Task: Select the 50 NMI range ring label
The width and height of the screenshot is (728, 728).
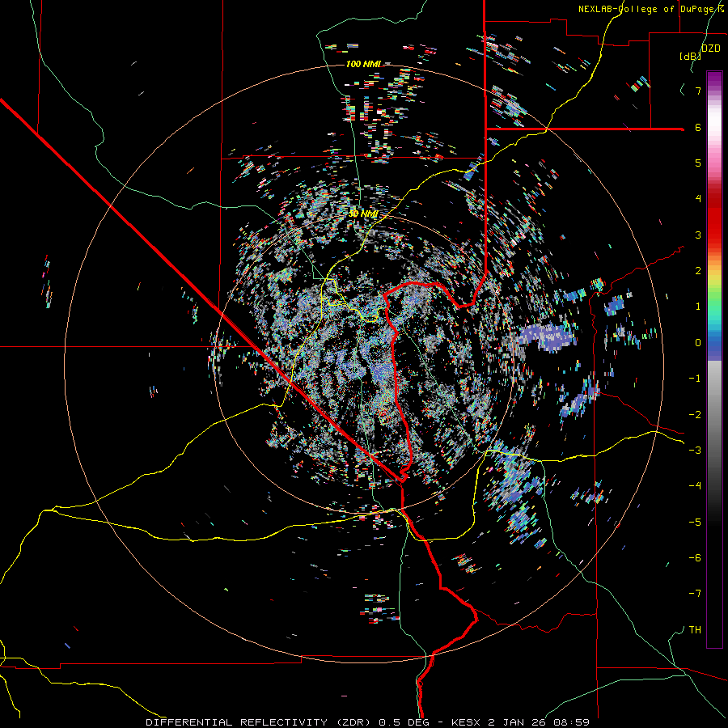Action: pos(363,214)
